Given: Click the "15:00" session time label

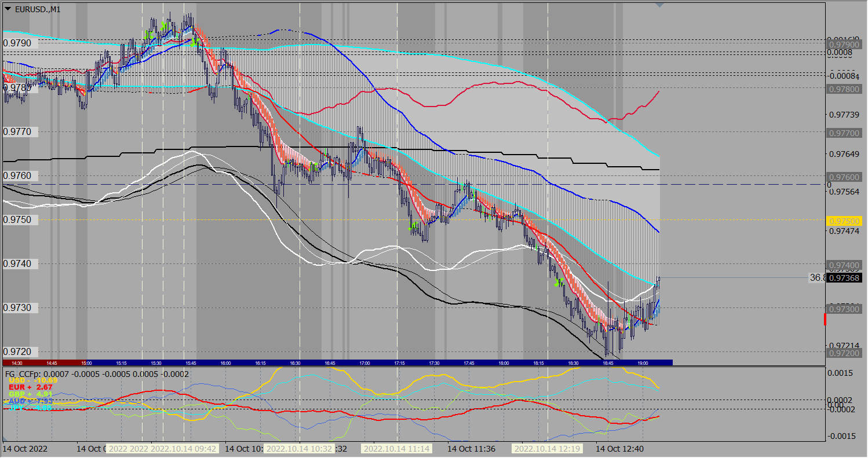Looking at the screenshot, I should coord(86,363).
